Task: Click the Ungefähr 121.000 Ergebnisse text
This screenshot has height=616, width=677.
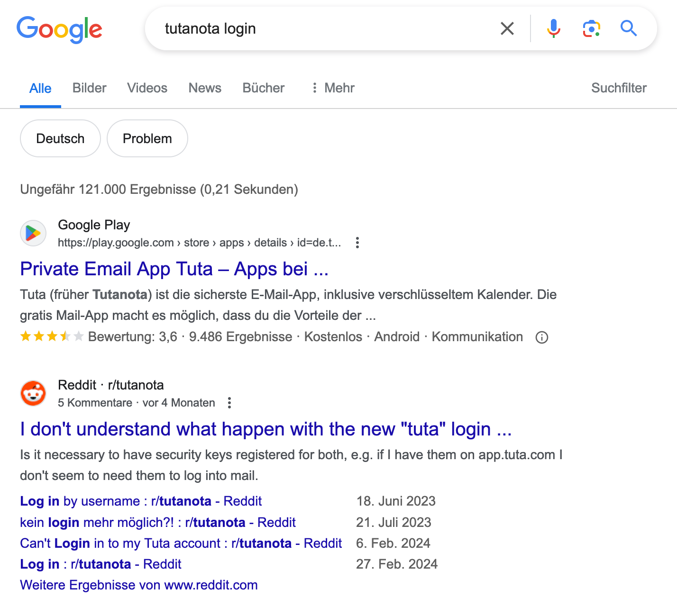Action: (159, 190)
